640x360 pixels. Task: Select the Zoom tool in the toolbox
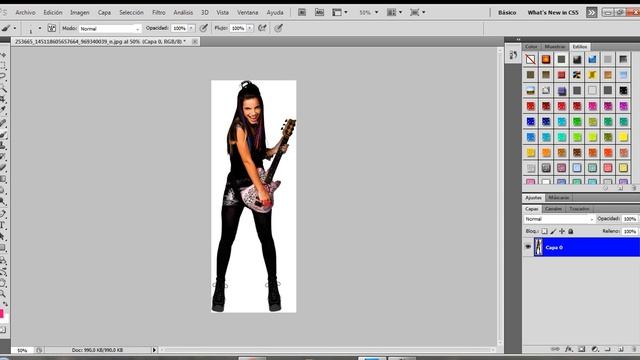[3, 294]
